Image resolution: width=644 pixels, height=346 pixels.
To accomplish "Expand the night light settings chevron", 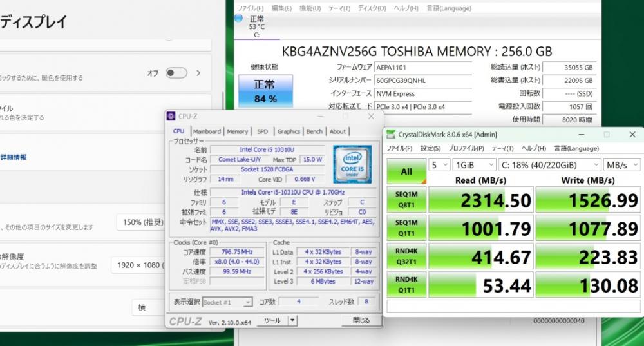I will click(199, 73).
